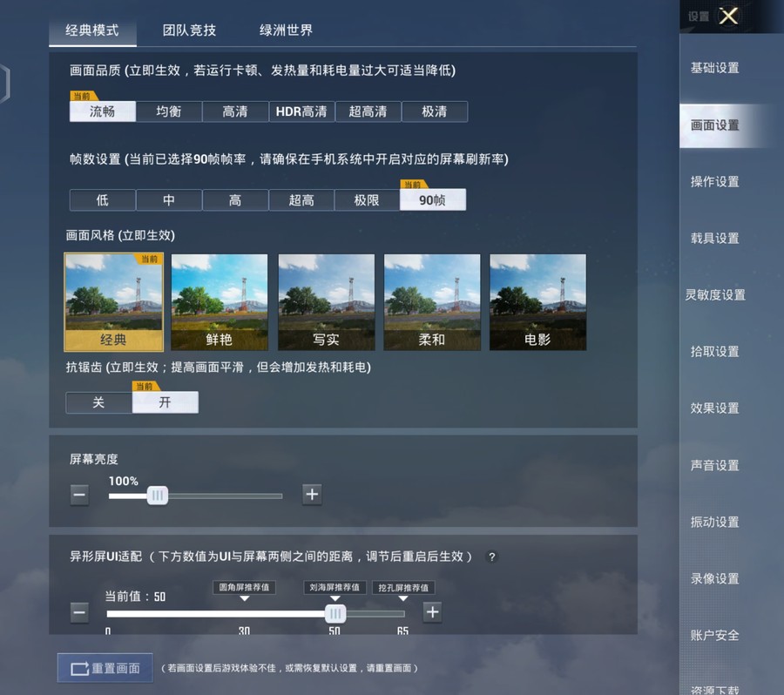The height and width of the screenshot is (695, 784).
Task: Open 声音设置 in the sidebar
Action: tap(714, 465)
